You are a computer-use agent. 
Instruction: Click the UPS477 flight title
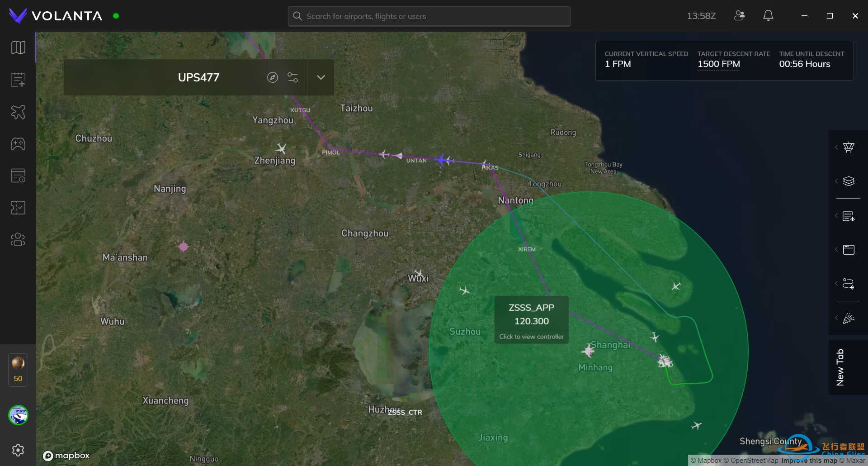[198, 77]
